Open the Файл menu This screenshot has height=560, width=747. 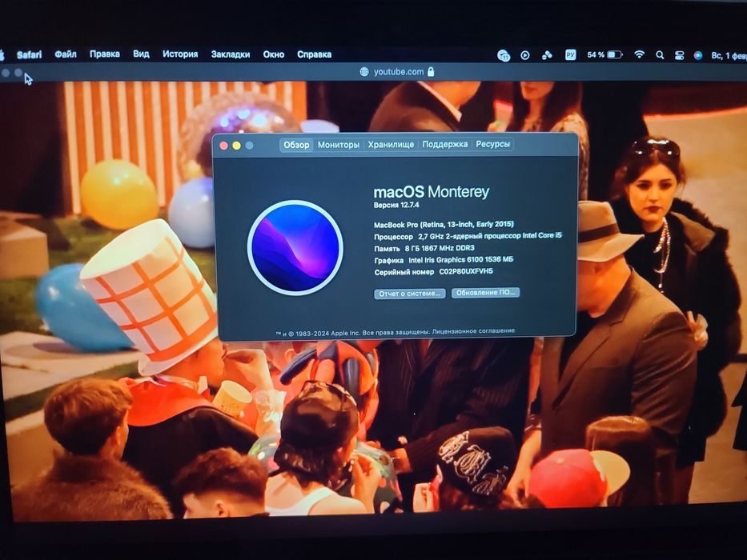click(66, 54)
